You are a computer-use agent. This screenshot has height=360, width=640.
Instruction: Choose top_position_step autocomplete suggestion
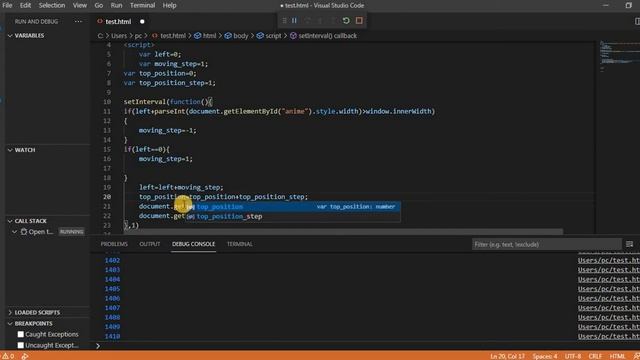pos(293,216)
